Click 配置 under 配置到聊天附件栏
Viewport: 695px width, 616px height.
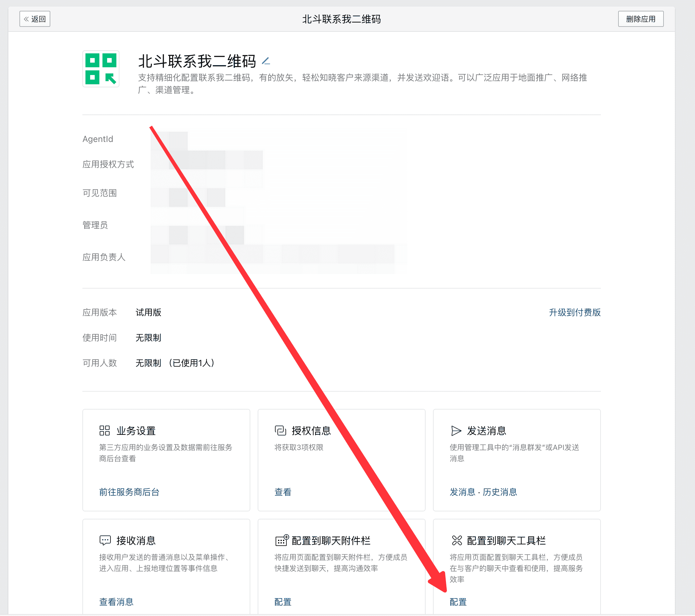(x=283, y=601)
